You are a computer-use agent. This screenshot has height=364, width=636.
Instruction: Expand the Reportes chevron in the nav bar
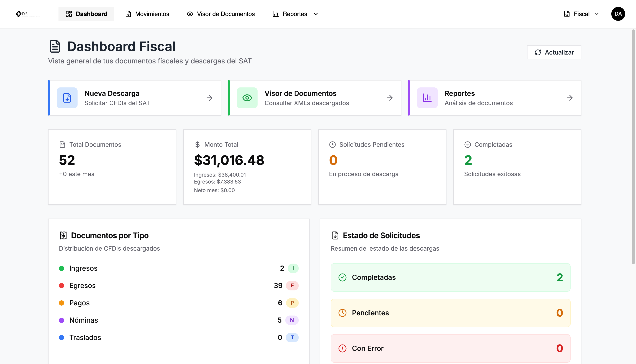point(316,14)
